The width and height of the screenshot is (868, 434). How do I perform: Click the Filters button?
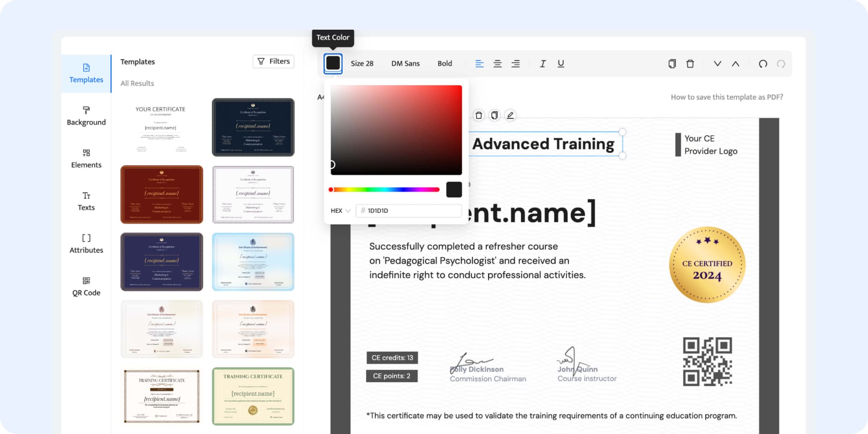click(274, 61)
